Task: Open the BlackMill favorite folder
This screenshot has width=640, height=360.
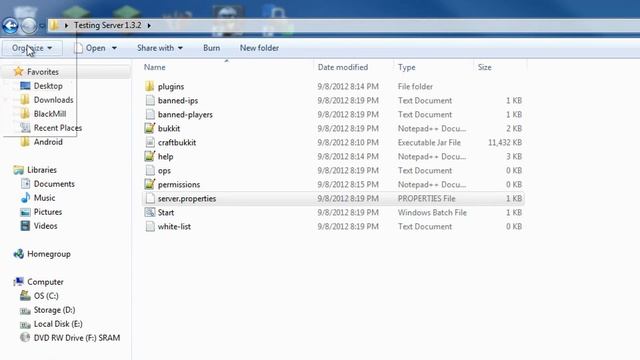Action: pos(50,114)
